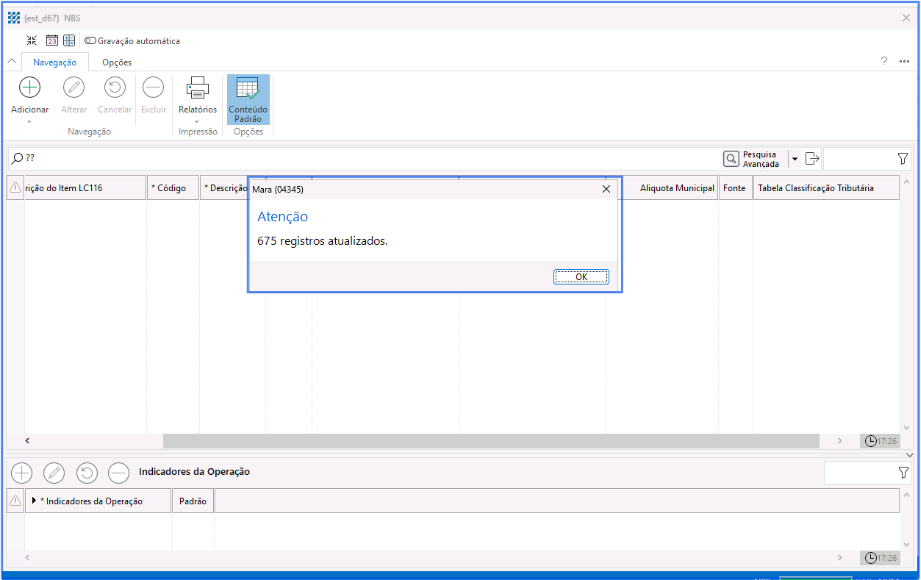Click the collapse arrows icon in quick toolbar
This screenshot has width=921, height=580.
tap(32, 41)
